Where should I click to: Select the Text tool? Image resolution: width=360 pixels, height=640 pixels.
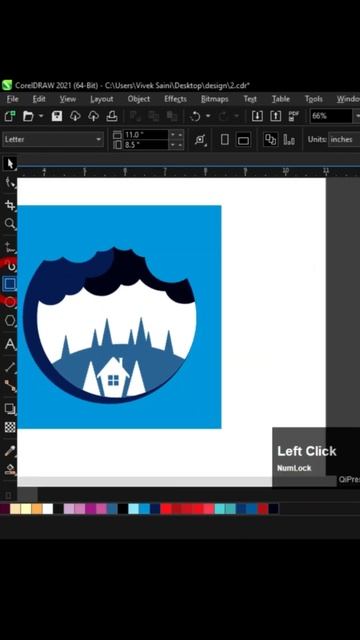[x=10, y=344]
